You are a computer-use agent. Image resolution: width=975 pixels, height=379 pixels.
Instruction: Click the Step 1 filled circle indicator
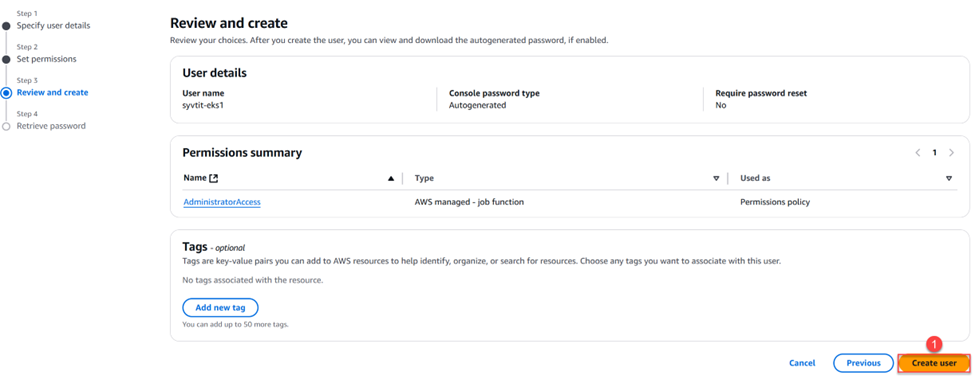coord(6,26)
